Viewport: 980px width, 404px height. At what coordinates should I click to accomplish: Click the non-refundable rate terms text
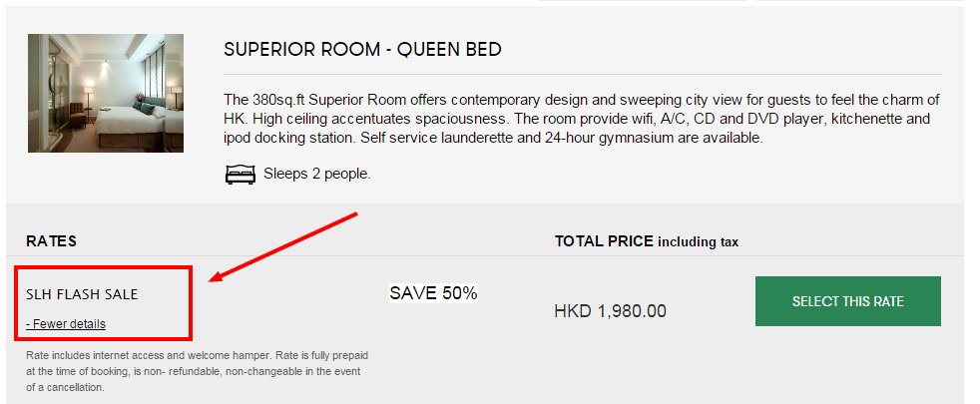click(x=197, y=371)
